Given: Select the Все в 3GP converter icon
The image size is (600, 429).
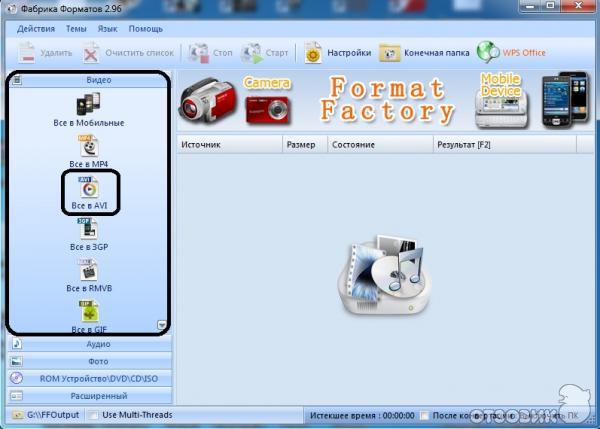Looking at the screenshot, I should coord(89,231).
